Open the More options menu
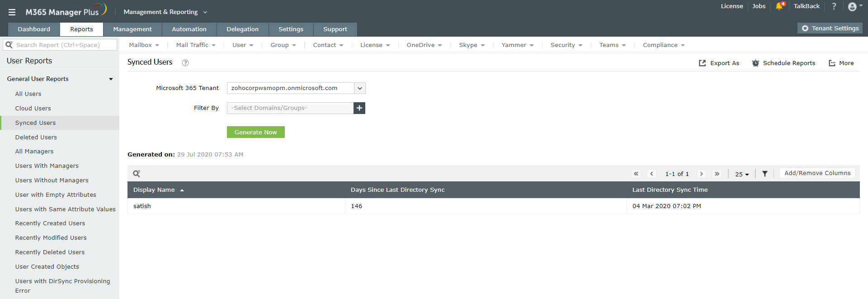 (x=841, y=63)
